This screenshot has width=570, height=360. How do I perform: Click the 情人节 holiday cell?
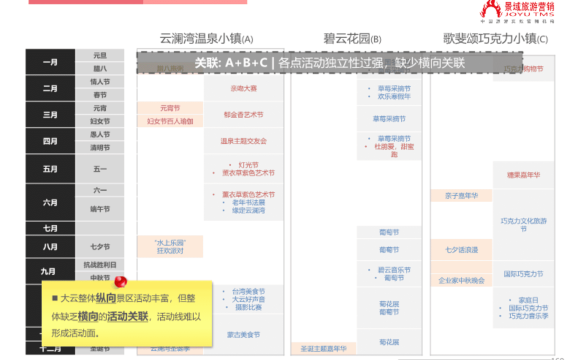click(100, 82)
